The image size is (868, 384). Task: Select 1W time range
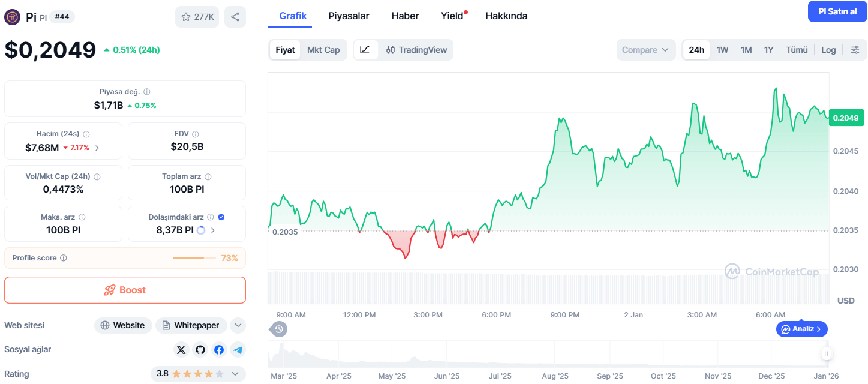(x=722, y=50)
